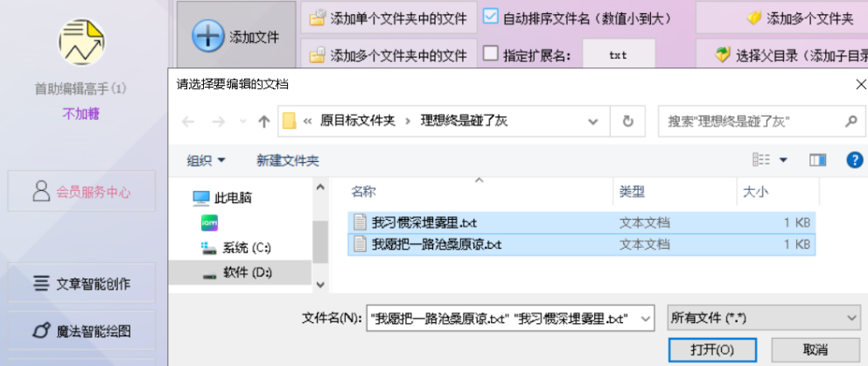Click the search magnifier icon
The width and height of the screenshot is (868, 366).
(x=852, y=121)
